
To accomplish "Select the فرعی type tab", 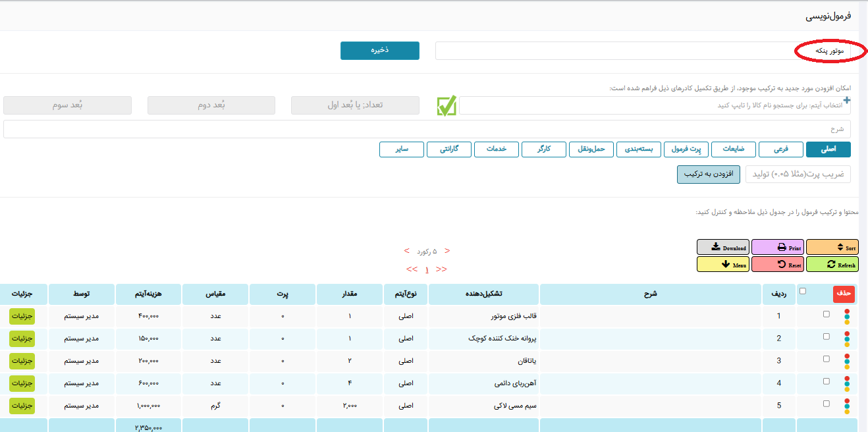I will point(781,149).
